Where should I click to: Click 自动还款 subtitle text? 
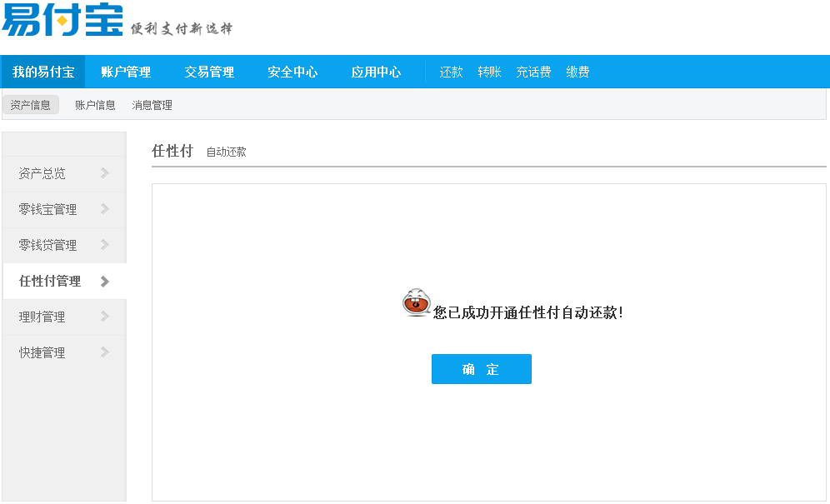click(x=226, y=152)
